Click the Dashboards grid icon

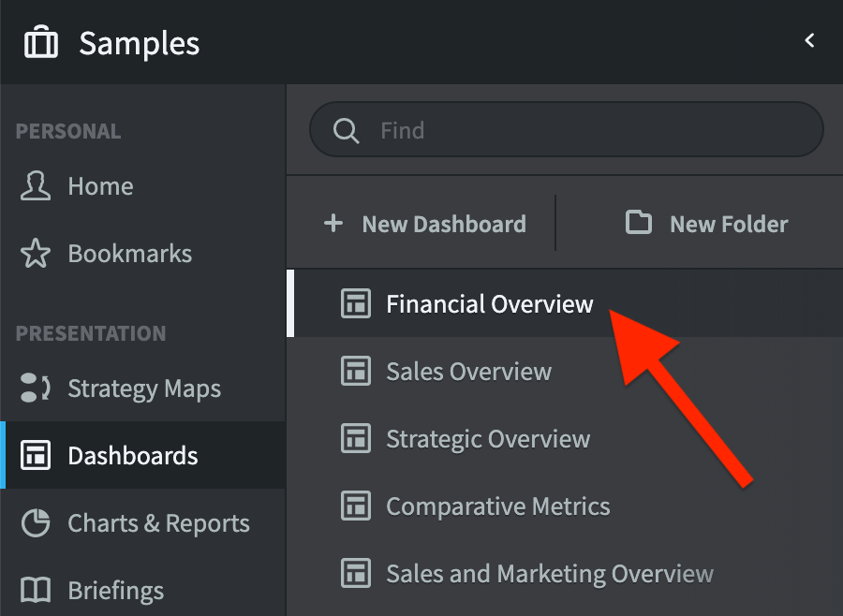click(x=35, y=455)
